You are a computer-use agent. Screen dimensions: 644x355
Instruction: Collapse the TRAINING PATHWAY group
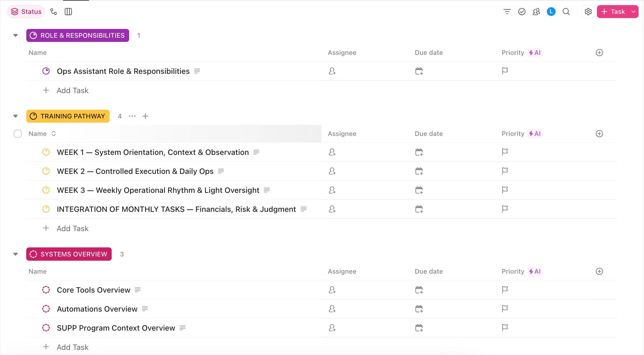point(16,116)
